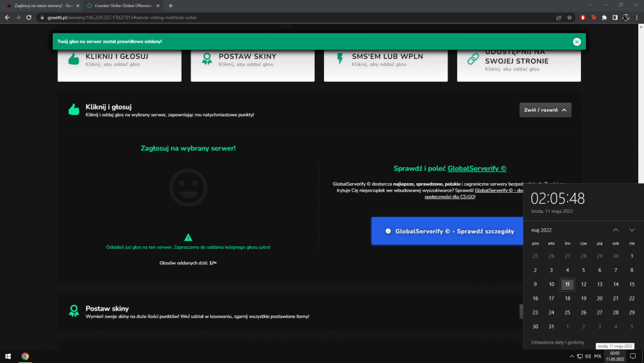Select May 16 in the calendar

click(x=535, y=299)
